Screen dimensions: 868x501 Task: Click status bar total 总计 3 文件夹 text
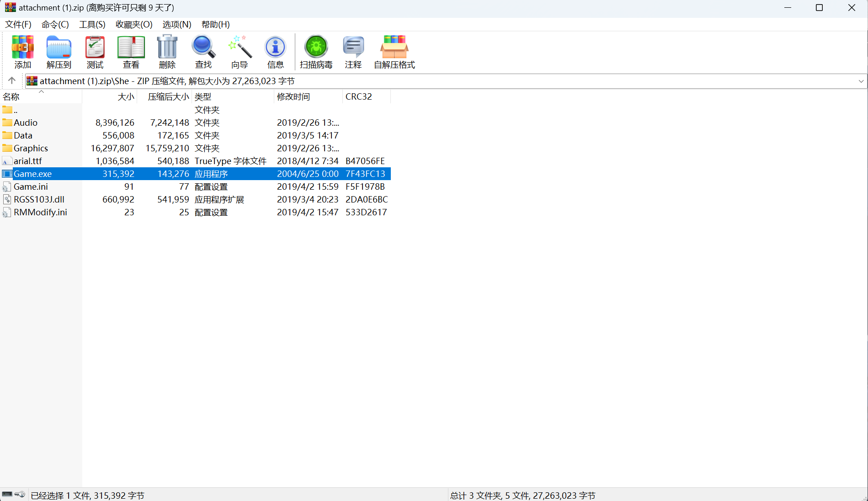click(x=522, y=496)
